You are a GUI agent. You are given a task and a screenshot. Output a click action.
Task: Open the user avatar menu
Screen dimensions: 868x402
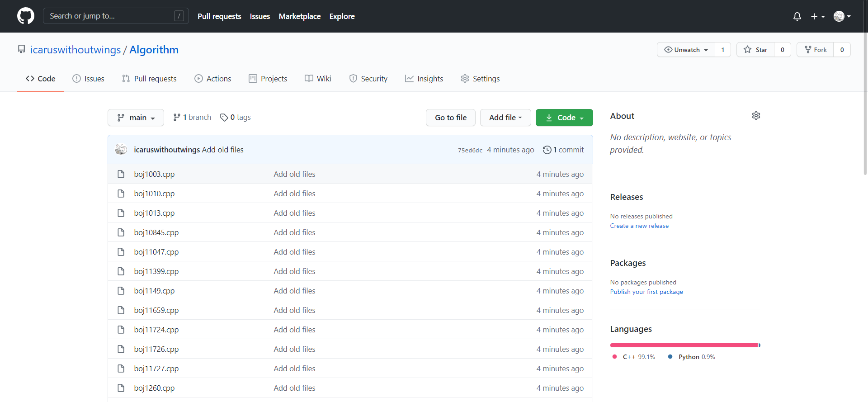pos(842,16)
